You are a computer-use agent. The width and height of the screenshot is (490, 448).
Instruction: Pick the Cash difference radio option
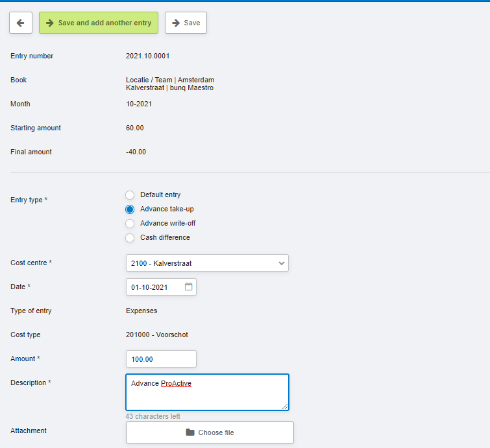coord(130,238)
